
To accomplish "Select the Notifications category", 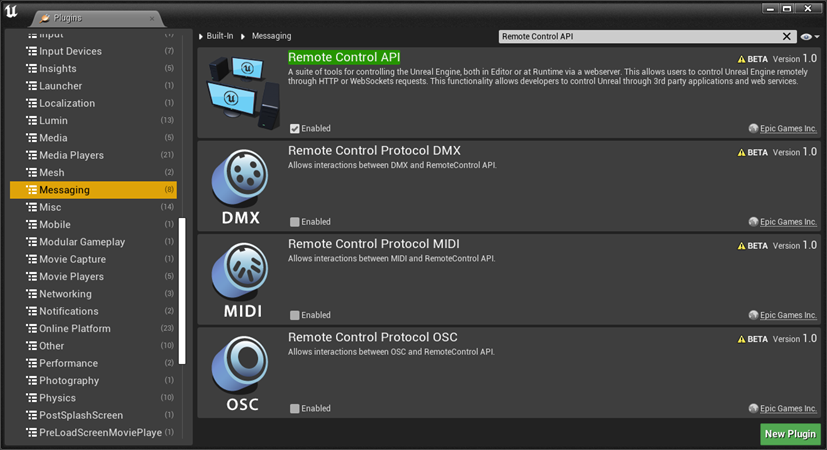I will point(93,311).
